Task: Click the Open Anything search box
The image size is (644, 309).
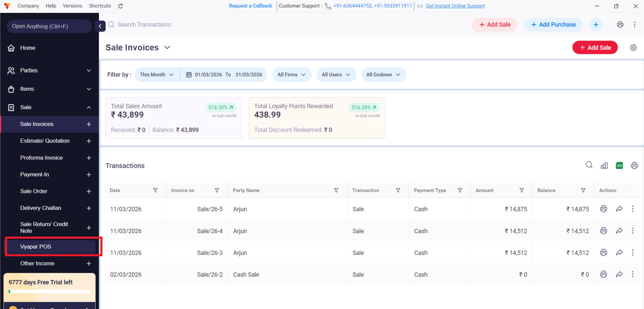Action: (49, 26)
